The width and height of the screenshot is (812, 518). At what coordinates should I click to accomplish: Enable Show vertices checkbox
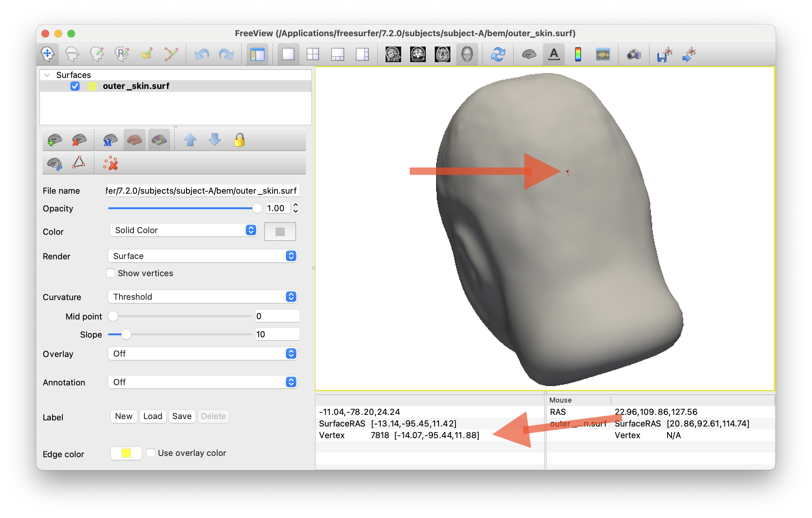point(111,273)
